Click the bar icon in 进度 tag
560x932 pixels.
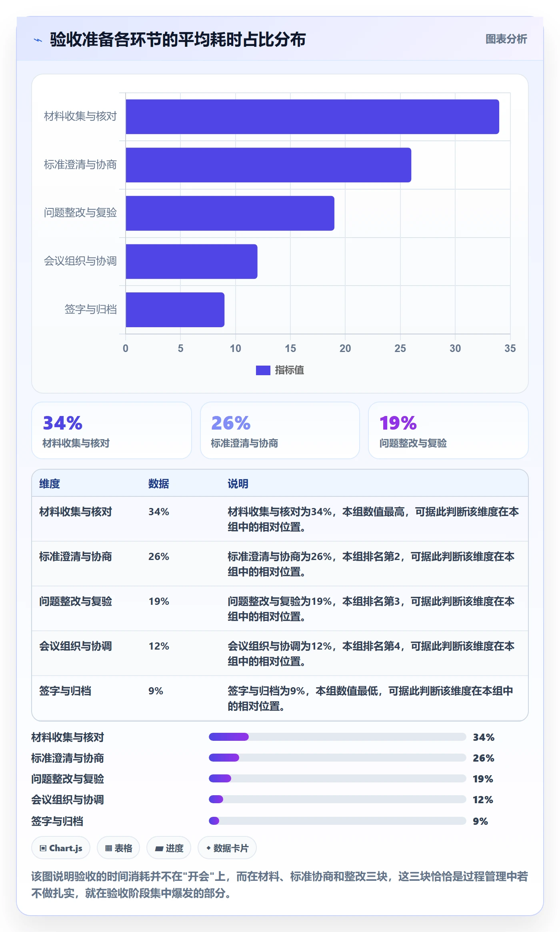(x=159, y=848)
